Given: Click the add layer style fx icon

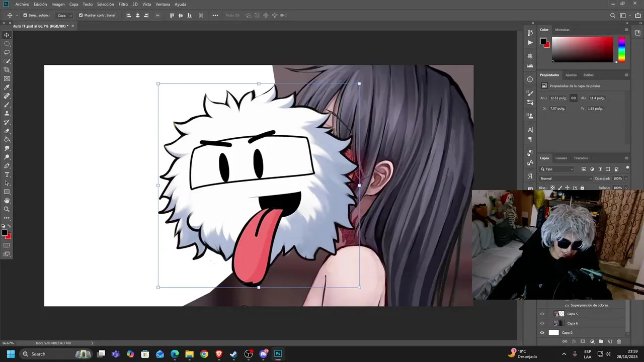Looking at the screenshot, I should [x=574, y=341].
